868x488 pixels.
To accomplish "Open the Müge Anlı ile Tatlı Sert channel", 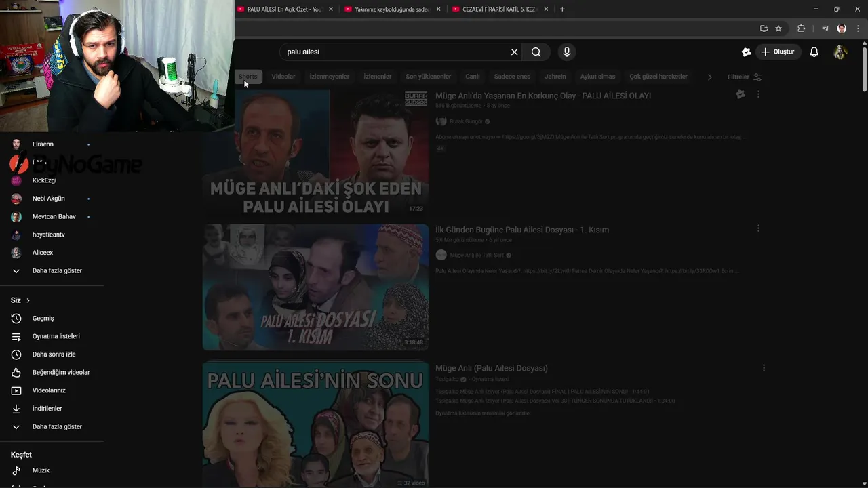I will pos(477,256).
